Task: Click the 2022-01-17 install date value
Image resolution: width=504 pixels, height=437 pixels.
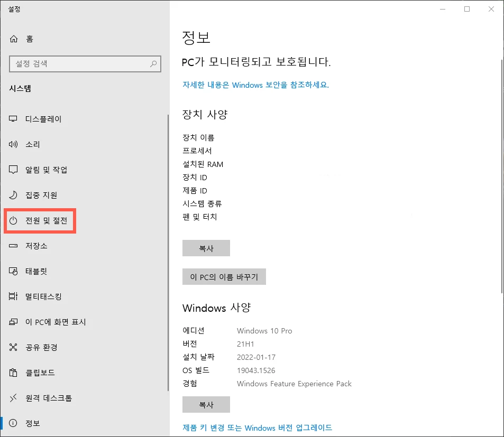Action: (256, 357)
